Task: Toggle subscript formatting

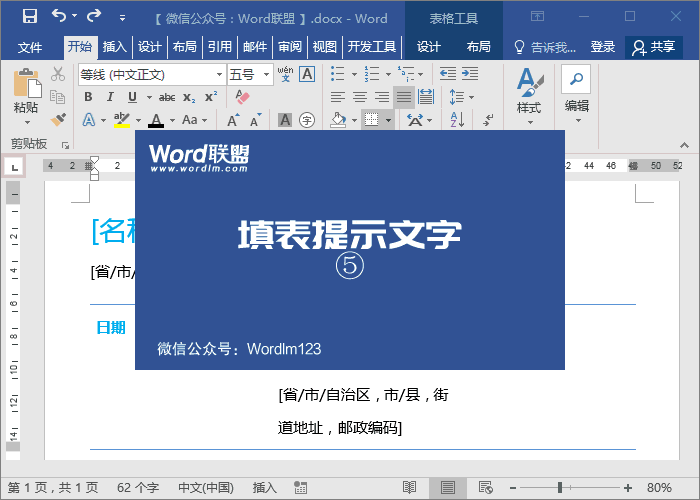Action: [189, 97]
